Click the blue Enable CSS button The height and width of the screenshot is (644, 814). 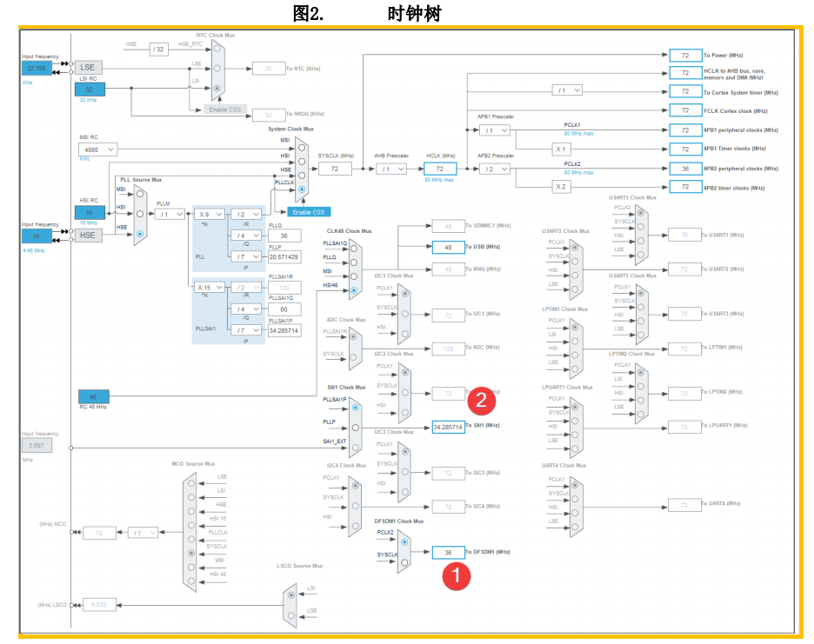[309, 212]
